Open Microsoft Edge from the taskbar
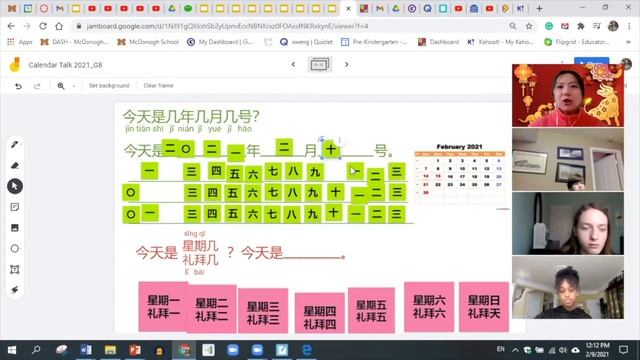Image resolution: width=640 pixels, height=360 pixels. tap(307, 350)
